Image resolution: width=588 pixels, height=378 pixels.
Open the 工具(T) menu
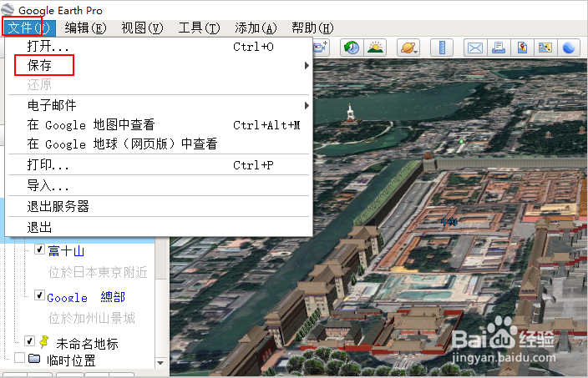[199, 28]
